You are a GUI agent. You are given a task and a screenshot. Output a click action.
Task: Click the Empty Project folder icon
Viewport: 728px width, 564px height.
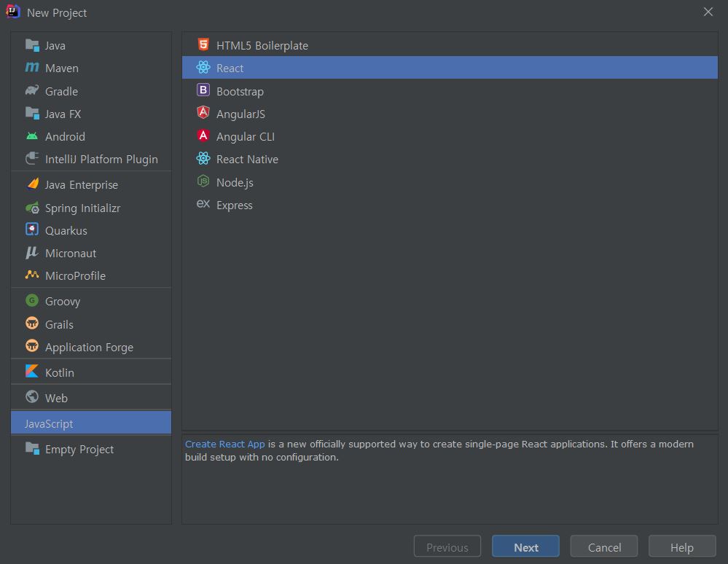(32, 449)
